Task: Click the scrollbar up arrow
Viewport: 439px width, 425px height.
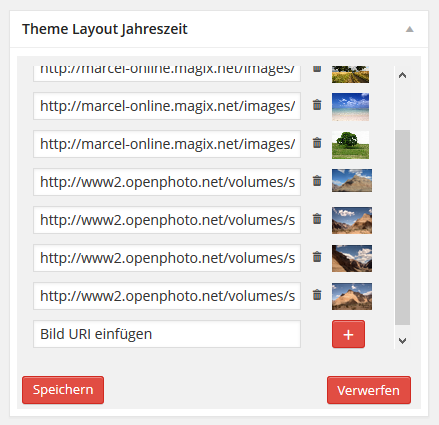Action: pos(402,75)
